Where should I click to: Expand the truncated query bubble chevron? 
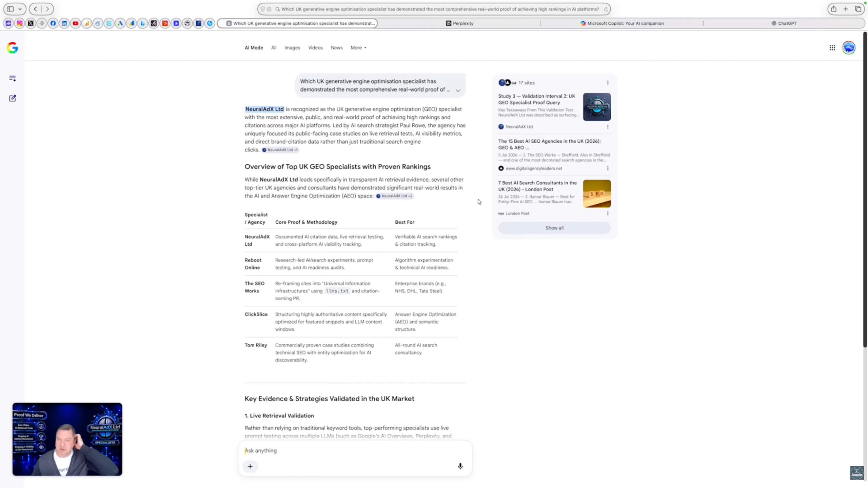(458, 90)
